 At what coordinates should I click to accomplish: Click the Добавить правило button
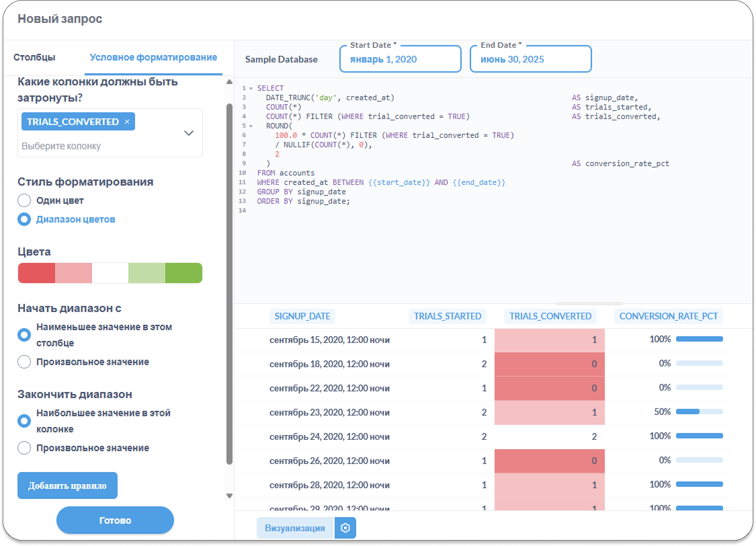pyautogui.click(x=67, y=485)
